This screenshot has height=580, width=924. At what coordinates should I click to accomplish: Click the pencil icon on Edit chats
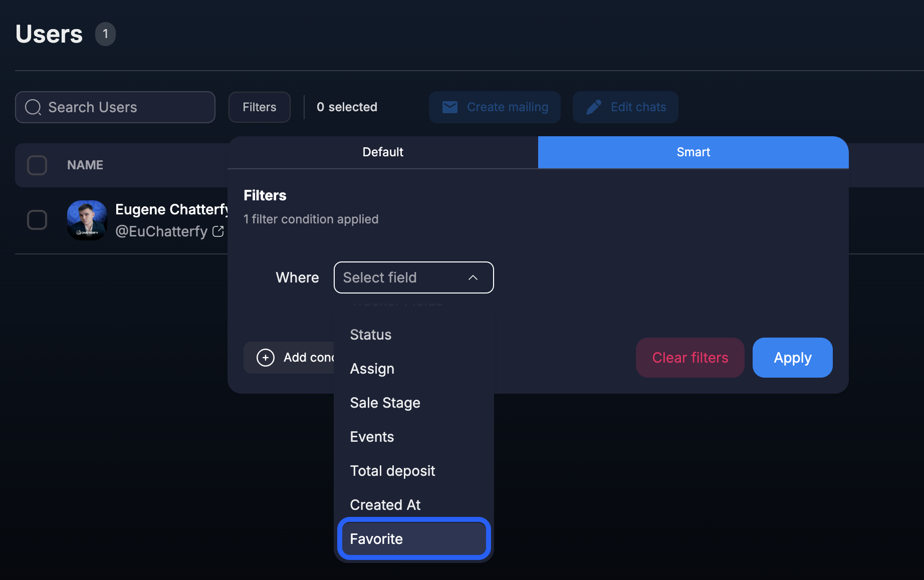click(x=594, y=107)
